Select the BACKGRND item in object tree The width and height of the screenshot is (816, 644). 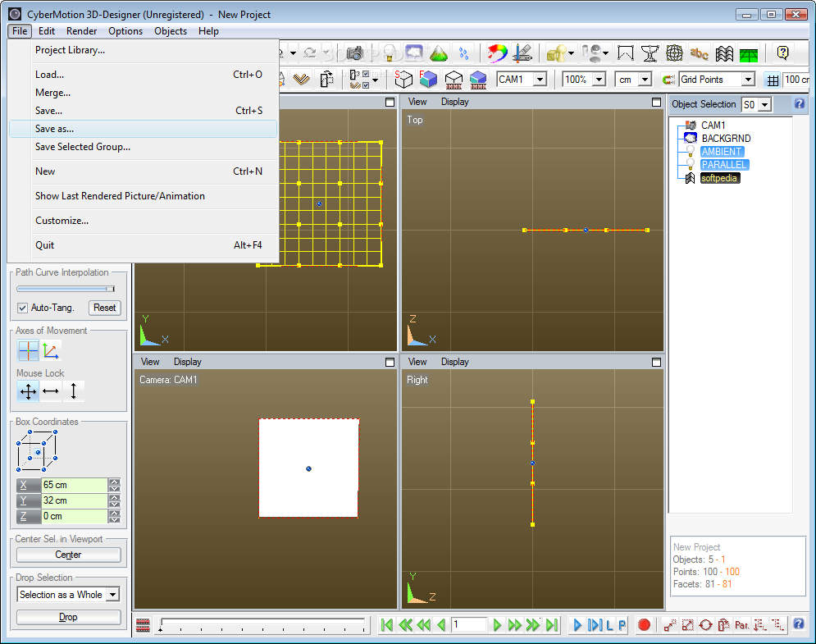(726, 139)
